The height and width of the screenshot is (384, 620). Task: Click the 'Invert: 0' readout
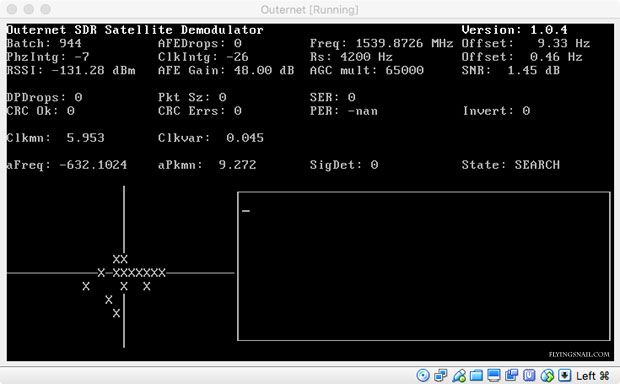496,111
